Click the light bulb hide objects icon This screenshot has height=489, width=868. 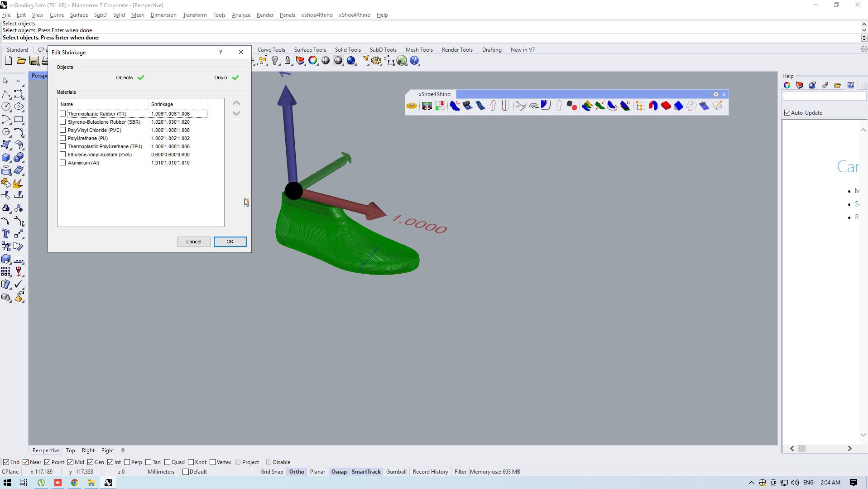(x=275, y=61)
